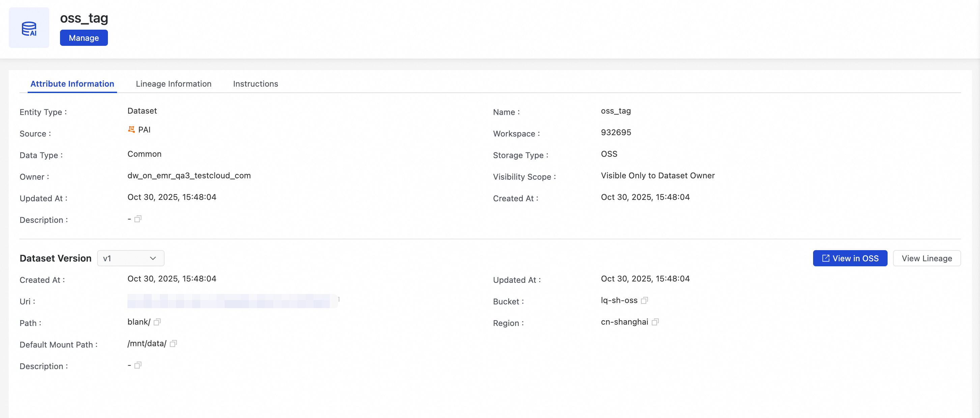This screenshot has height=418, width=980.
Task: Open the Dataset Version v1 dropdown
Action: pos(131,259)
